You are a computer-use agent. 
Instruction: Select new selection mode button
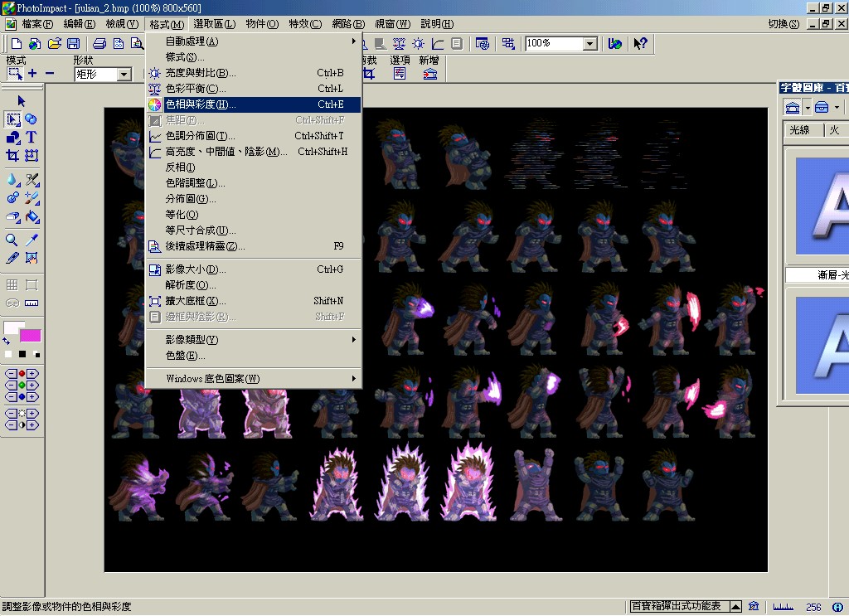(x=15, y=74)
